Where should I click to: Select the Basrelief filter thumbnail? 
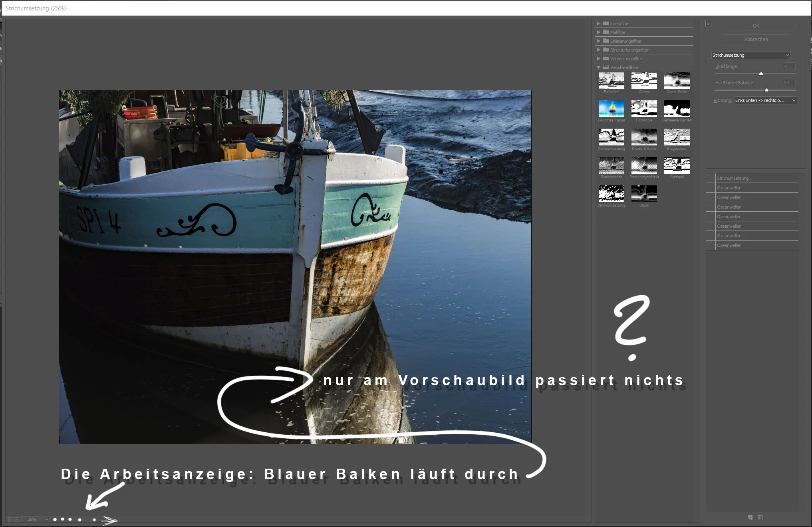pos(611,80)
